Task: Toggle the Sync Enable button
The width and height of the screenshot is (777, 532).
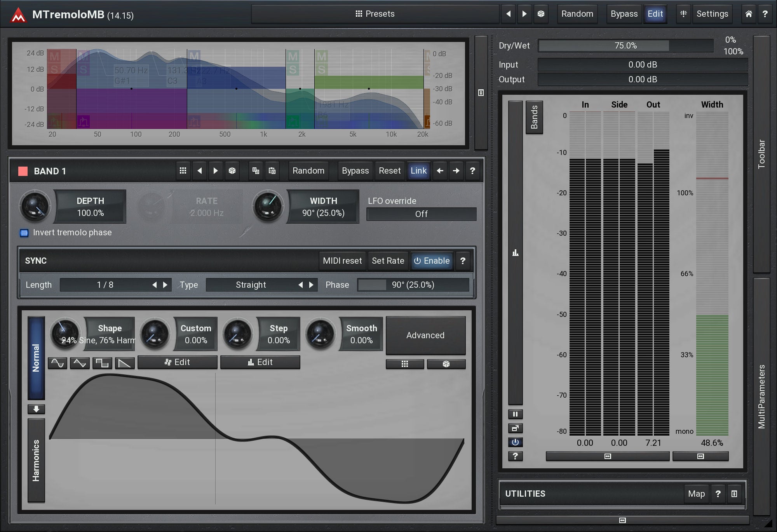Action: click(x=432, y=261)
